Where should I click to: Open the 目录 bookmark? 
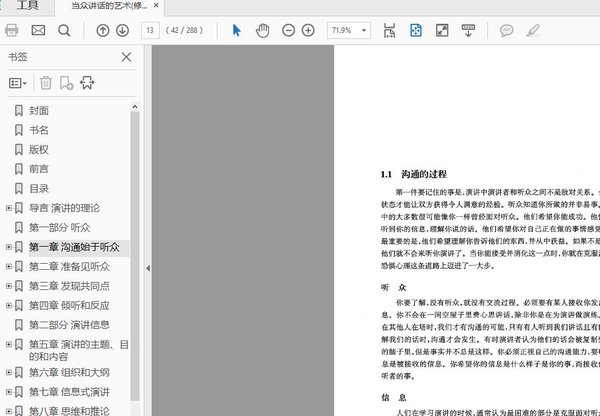pyautogui.click(x=39, y=188)
